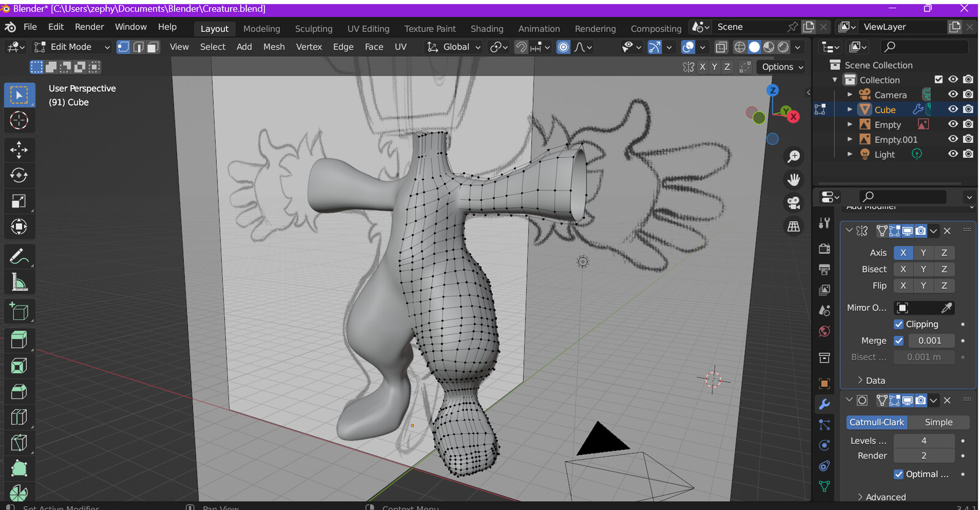Open the File menu
The width and height of the screenshot is (980, 510).
(30, 27)
